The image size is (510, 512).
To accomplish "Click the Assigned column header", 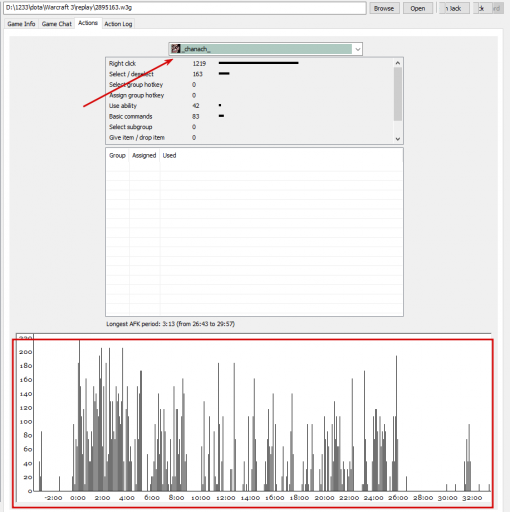I will coord(144,155).
